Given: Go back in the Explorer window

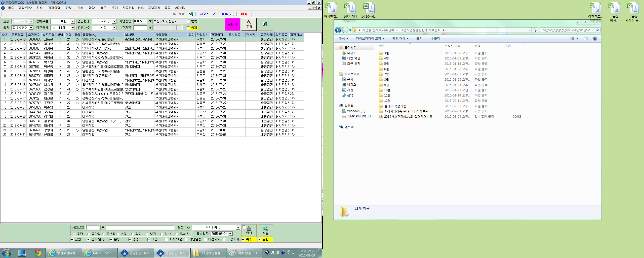Looking at the screenshot, I should coord(338,30).
